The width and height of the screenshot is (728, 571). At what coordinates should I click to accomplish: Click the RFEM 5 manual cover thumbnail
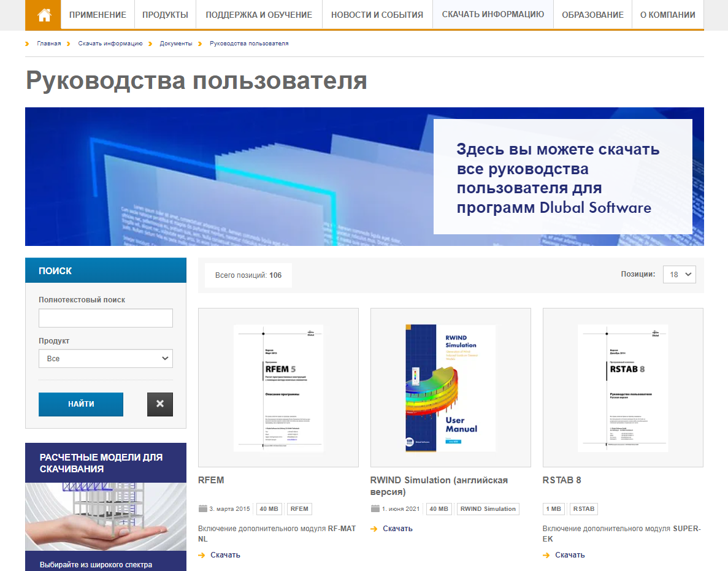[278, 387]
